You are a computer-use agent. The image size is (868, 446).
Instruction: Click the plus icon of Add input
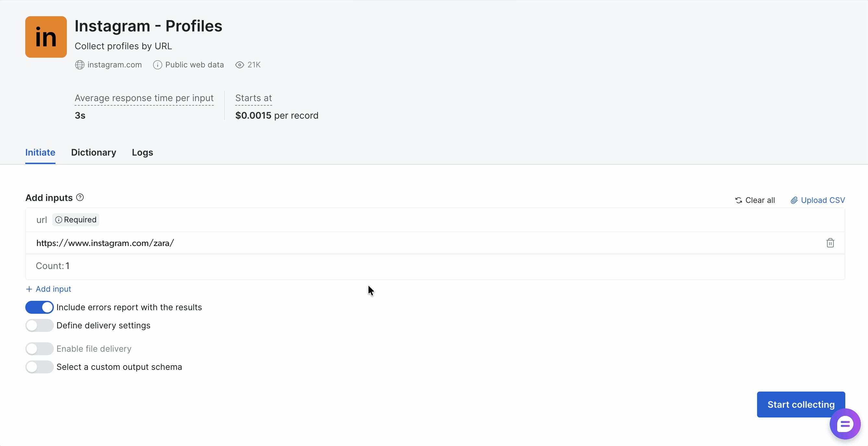click(x=29, y=289)
